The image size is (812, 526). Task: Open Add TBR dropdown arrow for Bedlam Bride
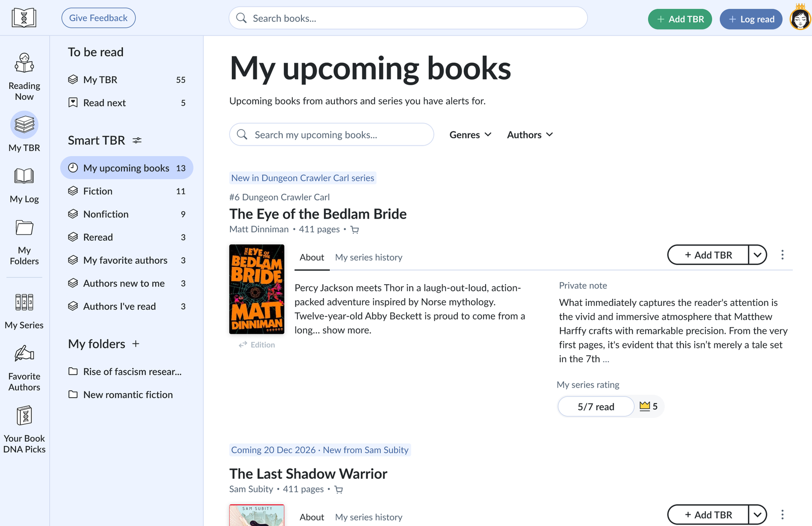click(x=758, y=255)
